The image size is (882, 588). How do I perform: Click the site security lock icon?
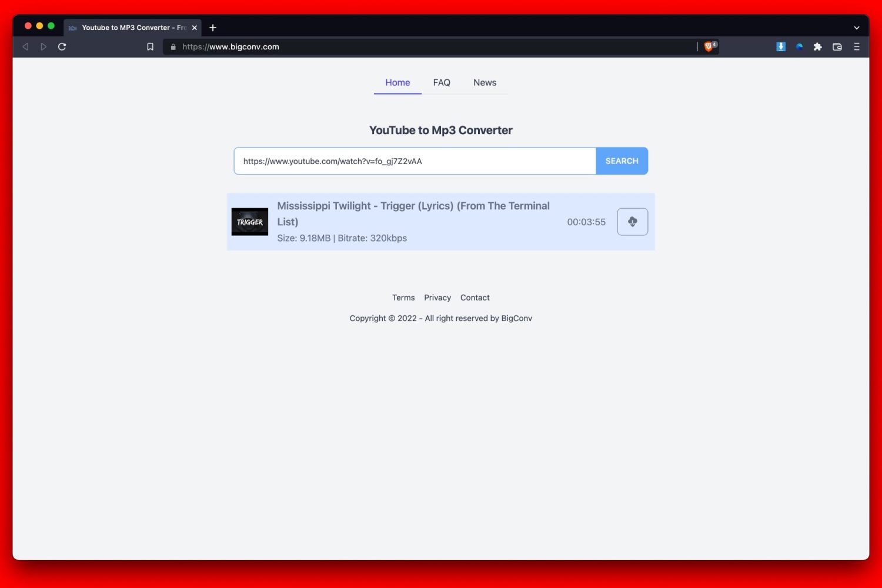172,46
